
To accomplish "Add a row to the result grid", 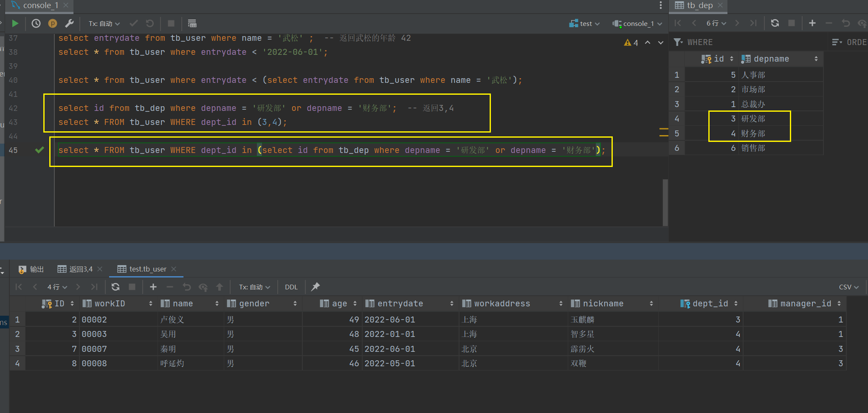I will coord(153,287).
